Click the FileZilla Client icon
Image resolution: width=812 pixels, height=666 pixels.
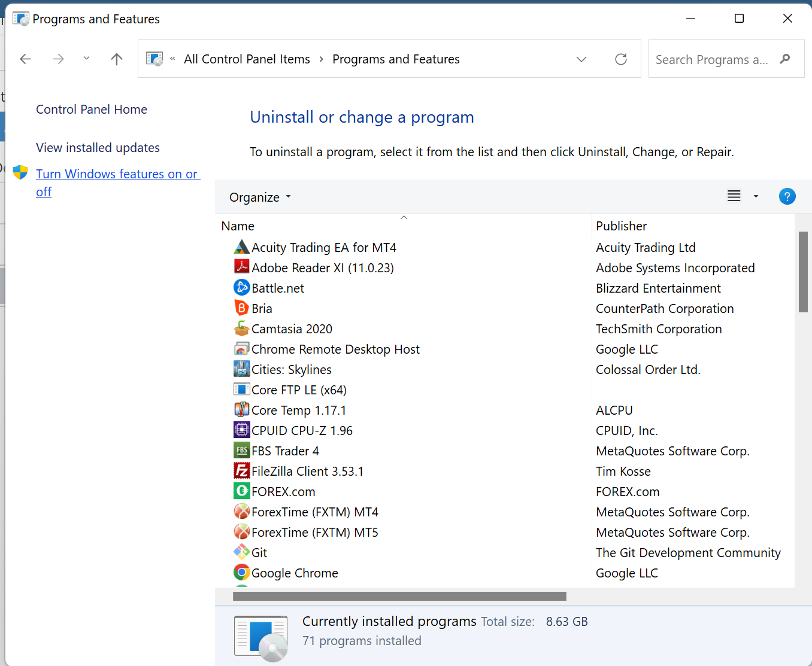241,471
